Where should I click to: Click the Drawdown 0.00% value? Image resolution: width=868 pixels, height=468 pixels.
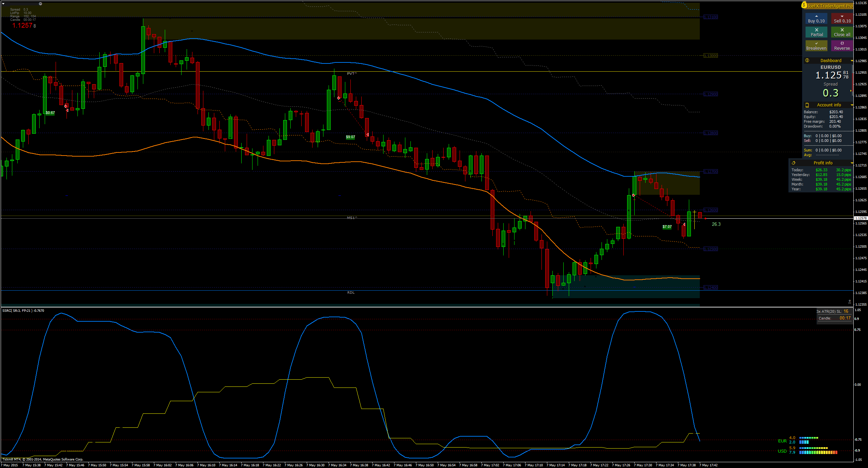[835, 126]
